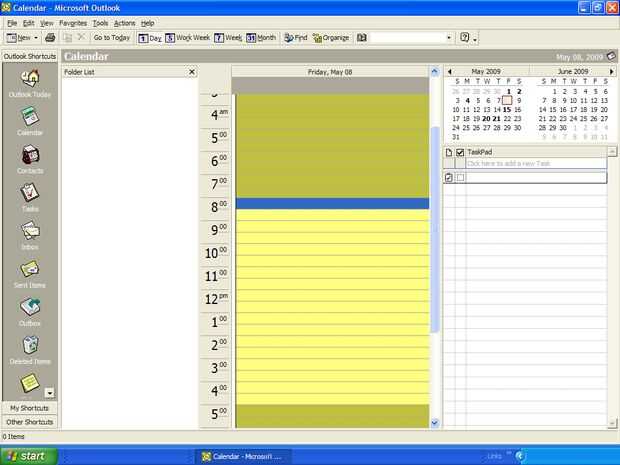This screenshot has height=465, width=620.
Task: Select the 8:00 time slot
Action: coord(333,204)
